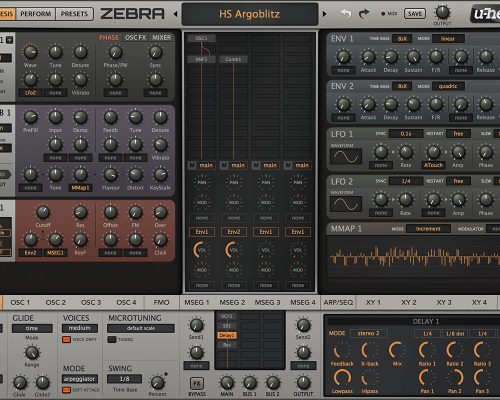Open the ENV 2 mode quadric dropdown

coord(448,86)
